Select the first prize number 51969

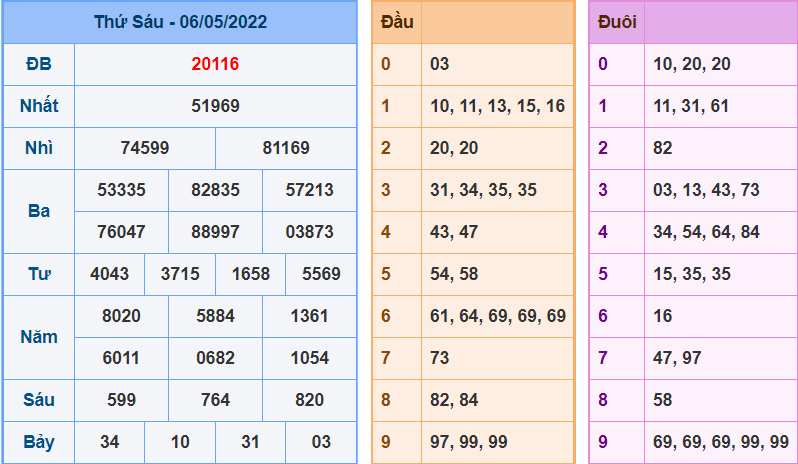215,106
